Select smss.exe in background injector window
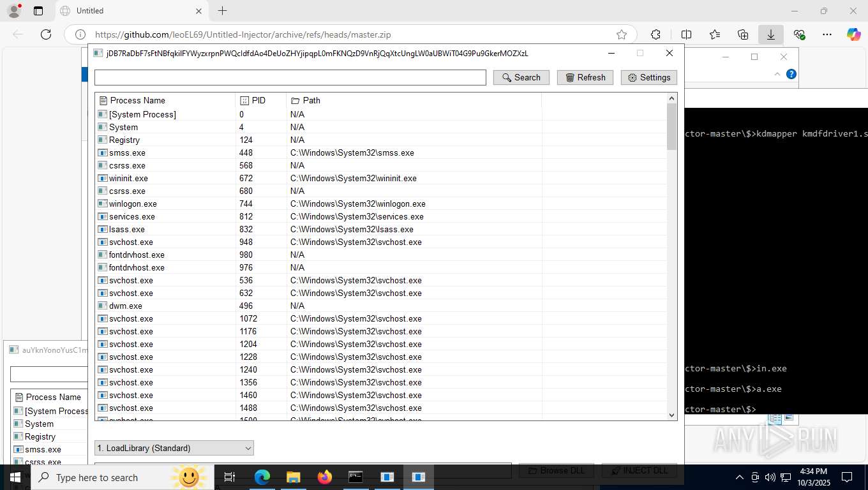This screenshot has height=490, width=868. (49, 449)
